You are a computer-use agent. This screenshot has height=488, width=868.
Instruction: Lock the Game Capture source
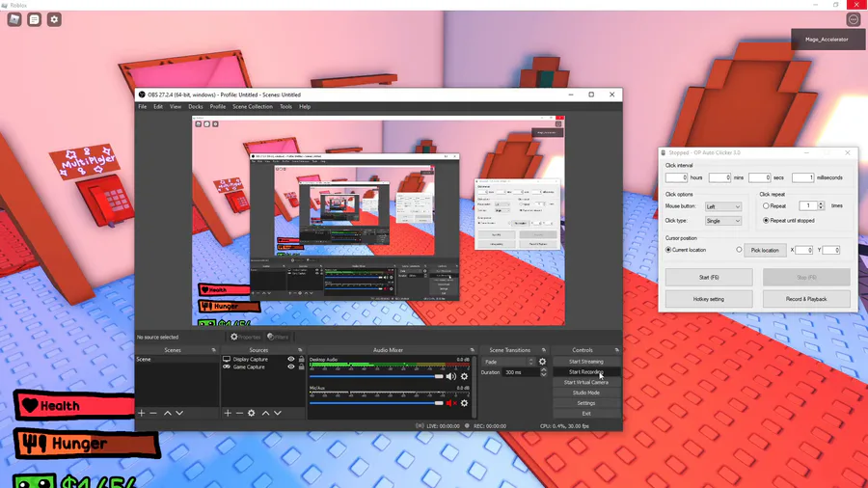(302, 366)
